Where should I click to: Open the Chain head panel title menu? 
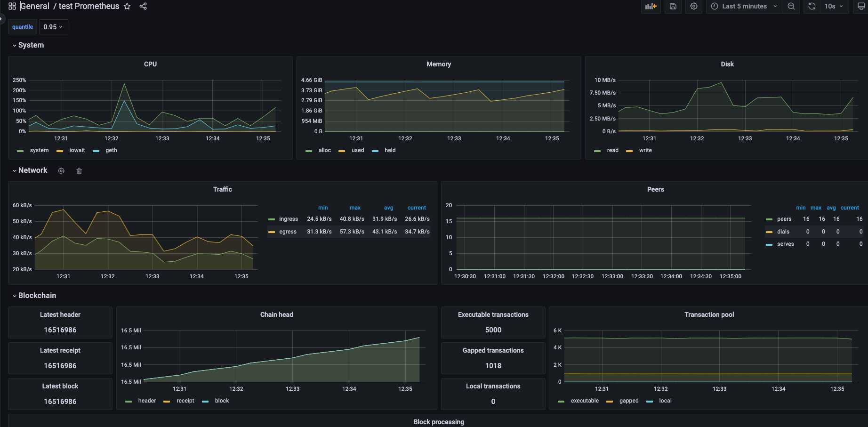(277, 314)
